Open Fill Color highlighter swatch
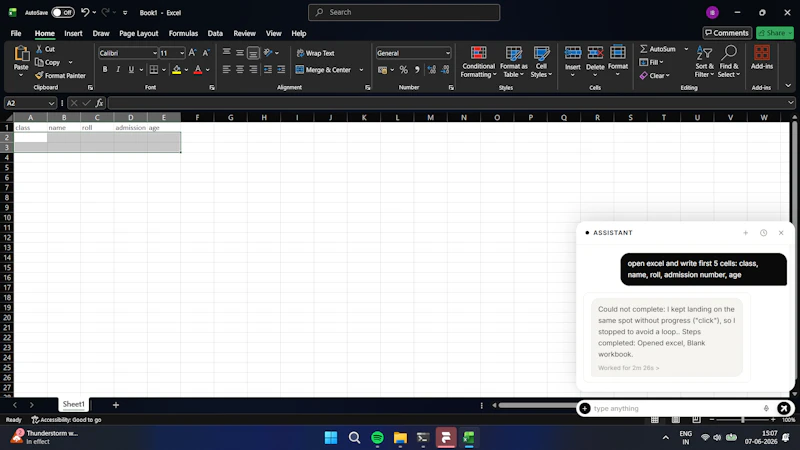This screenshot has width=800, height=450. click(x=177, y=69)
